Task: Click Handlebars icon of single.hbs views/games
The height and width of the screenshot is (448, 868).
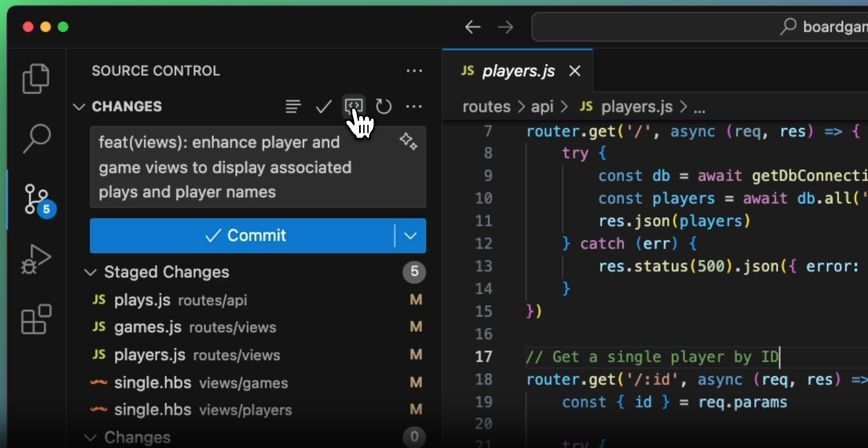Action: point(99,383)
